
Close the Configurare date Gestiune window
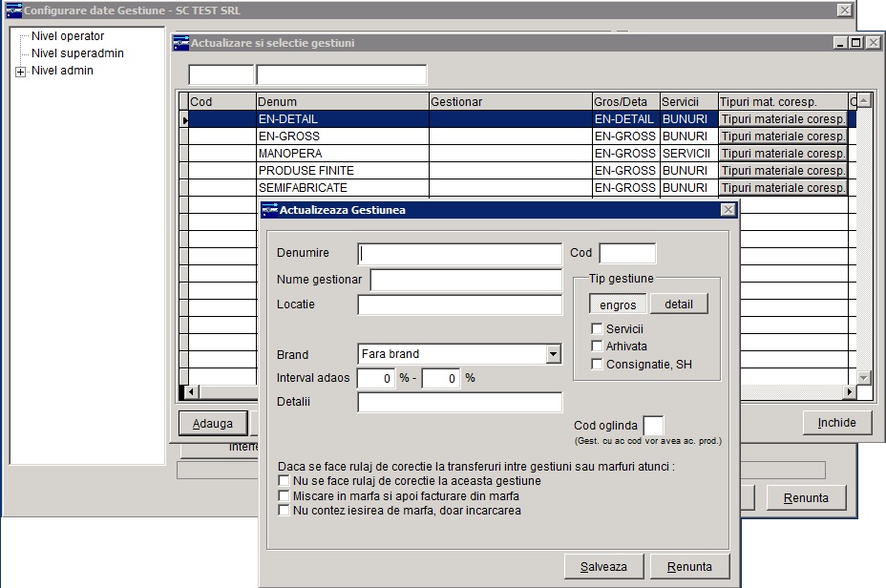coord(844,10)
